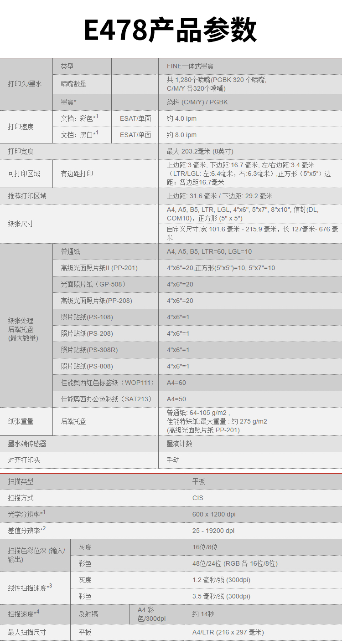Screen dimensions: 342x644
Task: Click the 差值分辨率 row label
Action: click(26, 530)
